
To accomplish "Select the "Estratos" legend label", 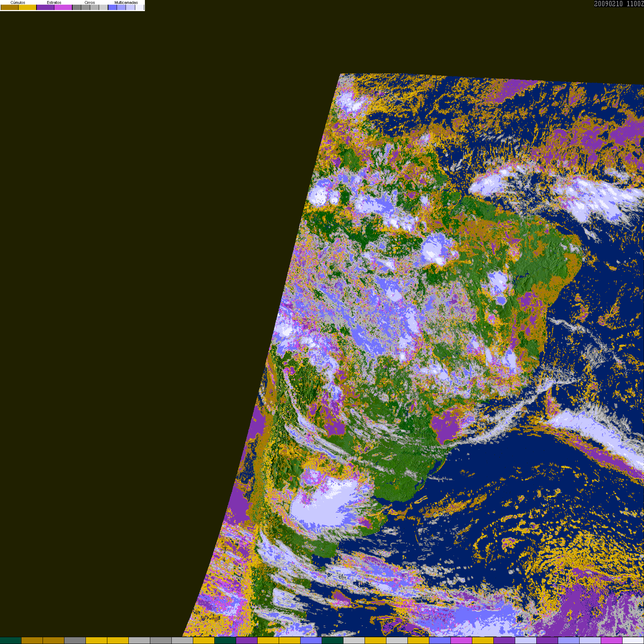I will pos(54,3).
